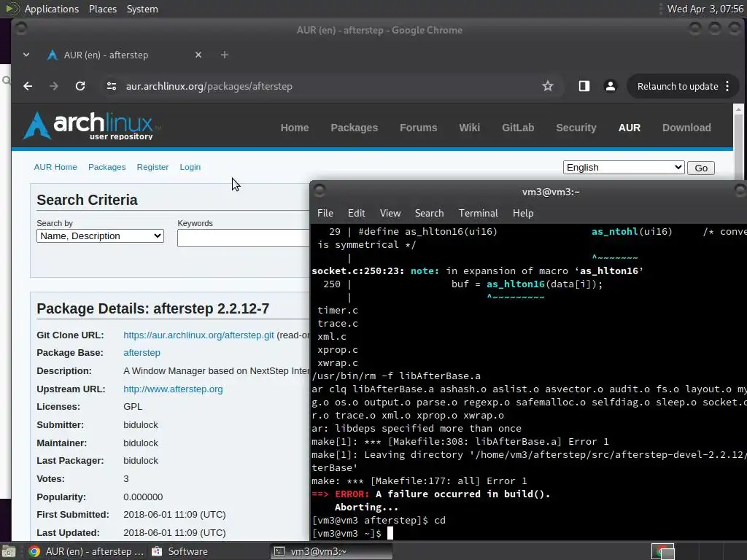Image resolution: width=747 pixels, height=560 pixels.
Task: Click the afterstep package base link
Action: click(142, 353)
